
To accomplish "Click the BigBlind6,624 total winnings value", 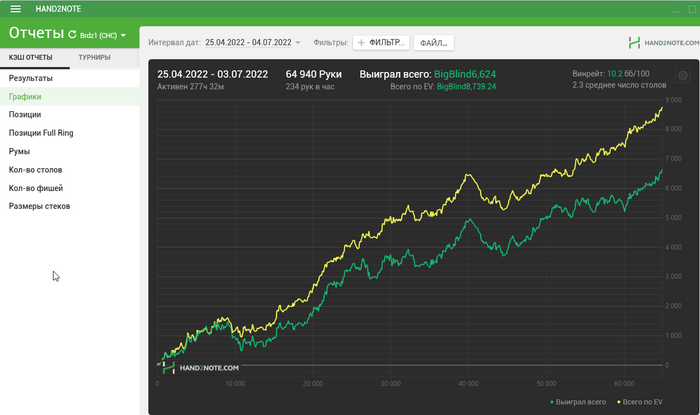I will tap(465, 74).
